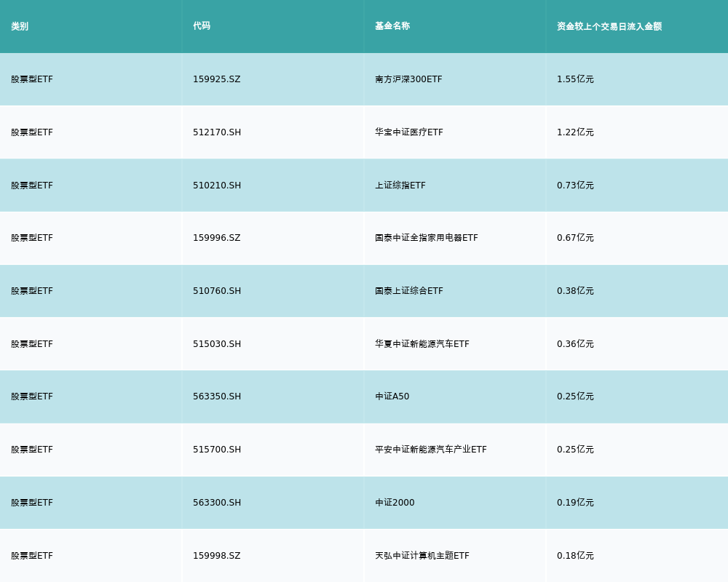Select fund name 国泰中证全指家用电器ETF
The width and height of the screenshot is (728, 582).
point(426,238)
